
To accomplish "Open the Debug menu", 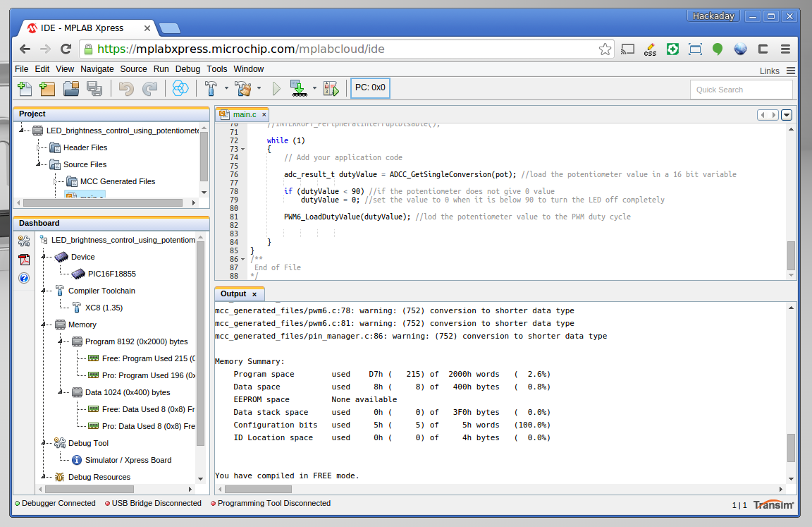I will pyautogui.click(x=187, y=69).
